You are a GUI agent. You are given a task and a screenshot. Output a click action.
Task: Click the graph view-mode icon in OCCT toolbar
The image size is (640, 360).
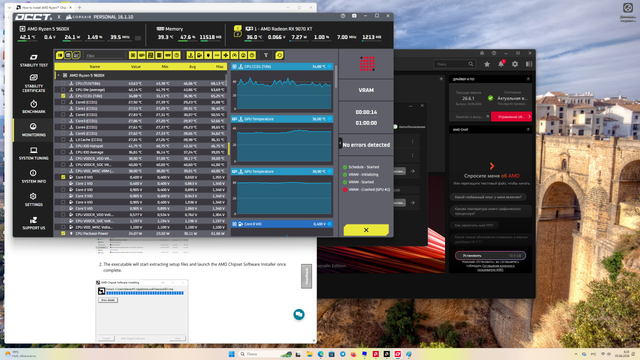coord(76,55)
